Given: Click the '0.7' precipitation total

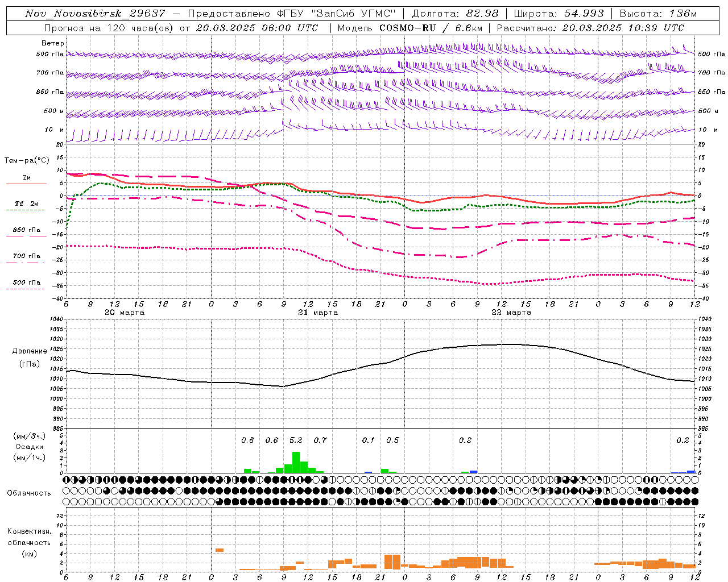Looking at the screenshot, I should click(320, 440).
